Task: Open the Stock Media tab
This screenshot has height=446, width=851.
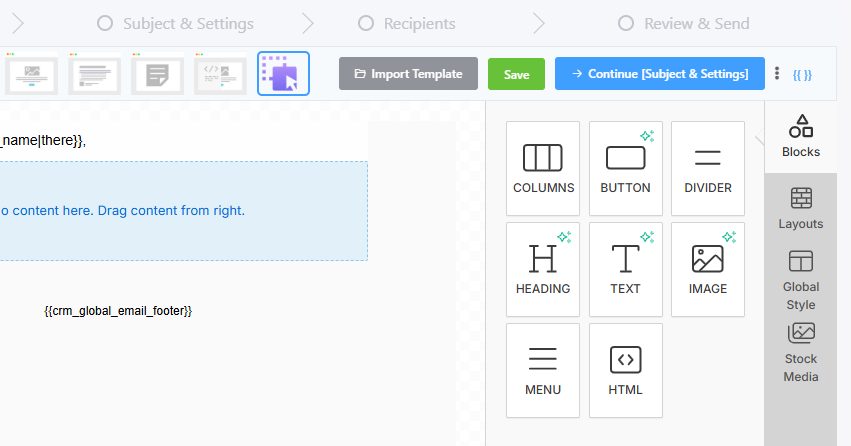Action: coord(800,352)
